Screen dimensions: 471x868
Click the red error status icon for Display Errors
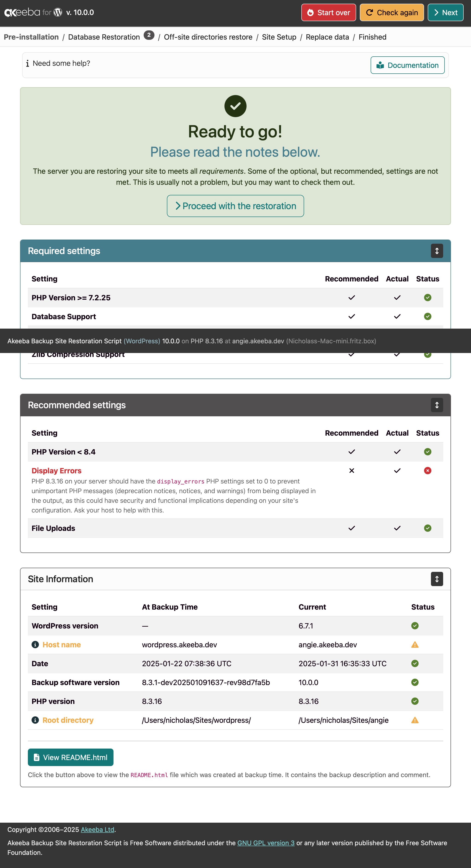(x=427, y=470)
